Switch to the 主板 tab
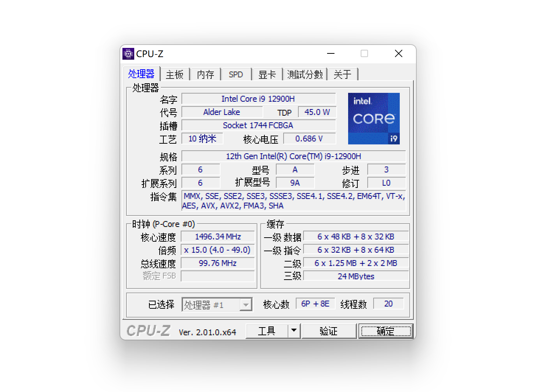This screenshot has width=541, height=392. pos(174,74)
